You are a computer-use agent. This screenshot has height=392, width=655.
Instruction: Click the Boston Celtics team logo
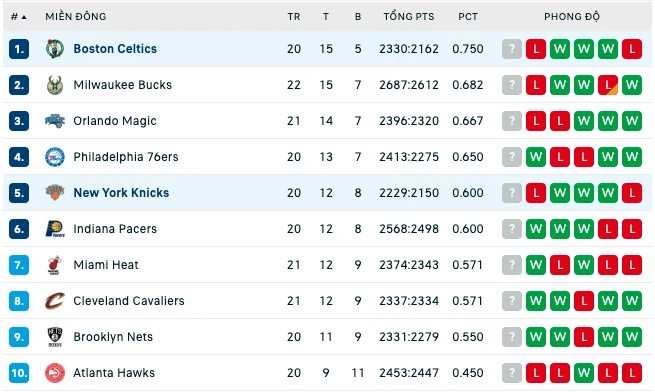pos(55,49)
